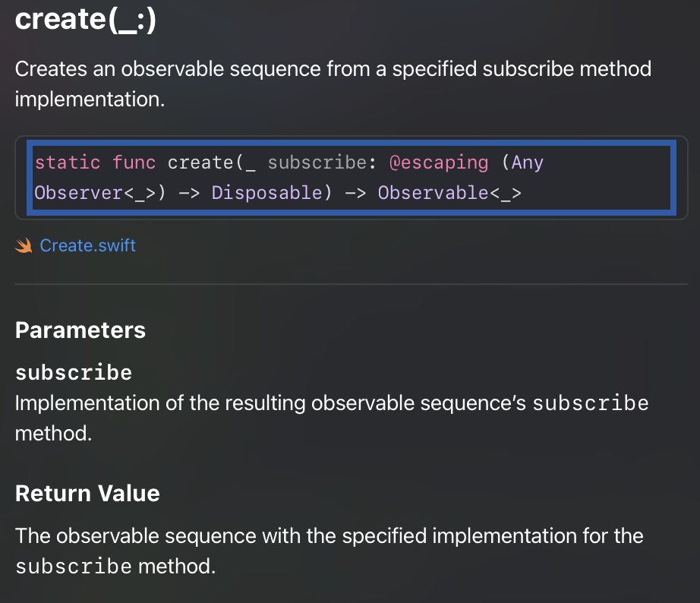Viewport: 700px width, 603px height.
Task: Click the Observable return type in declaration
Action: pos(433,192)
